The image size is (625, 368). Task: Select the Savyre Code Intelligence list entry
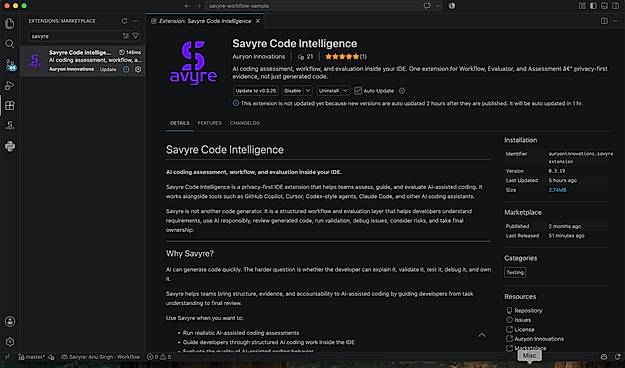[x=83, y=61]
